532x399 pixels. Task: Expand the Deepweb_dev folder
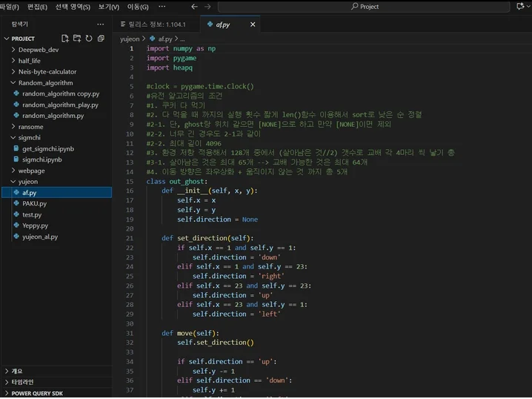(x=39, y=50)
